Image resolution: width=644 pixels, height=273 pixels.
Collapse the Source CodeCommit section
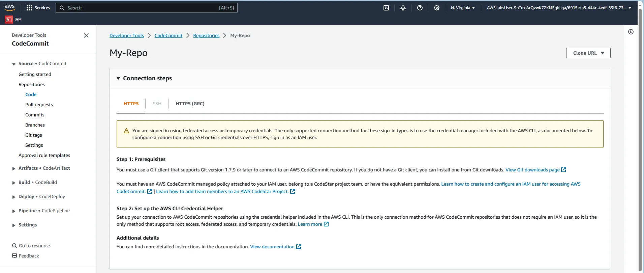(14, 64)
